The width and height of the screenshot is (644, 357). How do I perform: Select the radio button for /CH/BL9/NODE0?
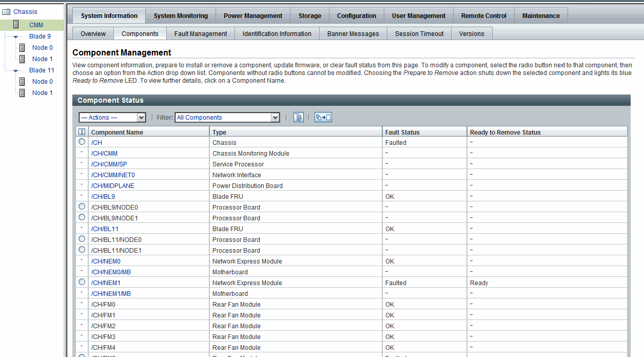82,206
